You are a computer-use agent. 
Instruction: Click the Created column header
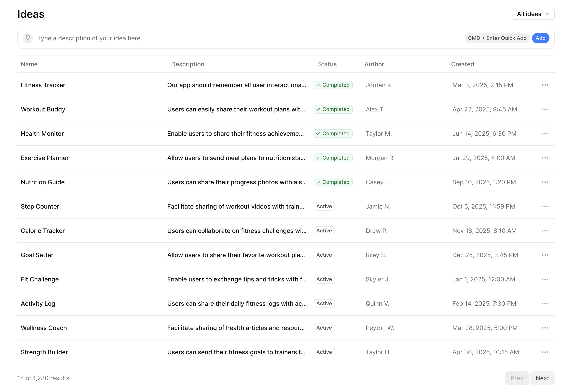click(462, 64)
